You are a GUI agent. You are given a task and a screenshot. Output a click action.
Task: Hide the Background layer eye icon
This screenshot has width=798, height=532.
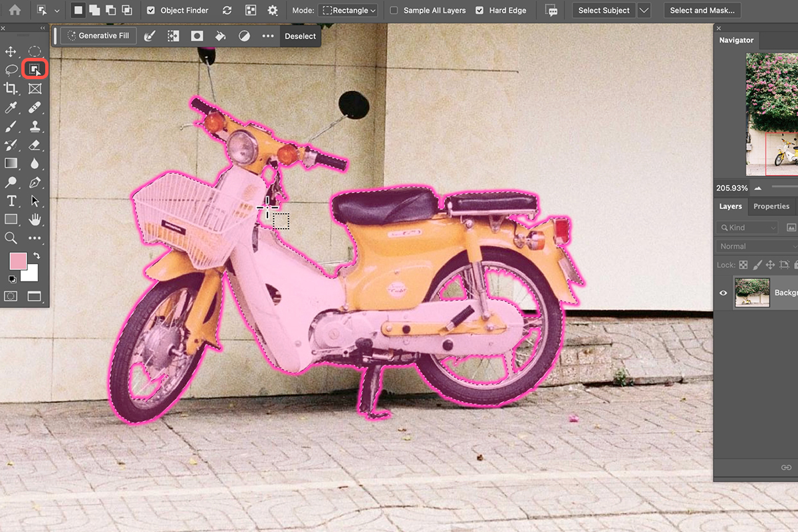724,293
